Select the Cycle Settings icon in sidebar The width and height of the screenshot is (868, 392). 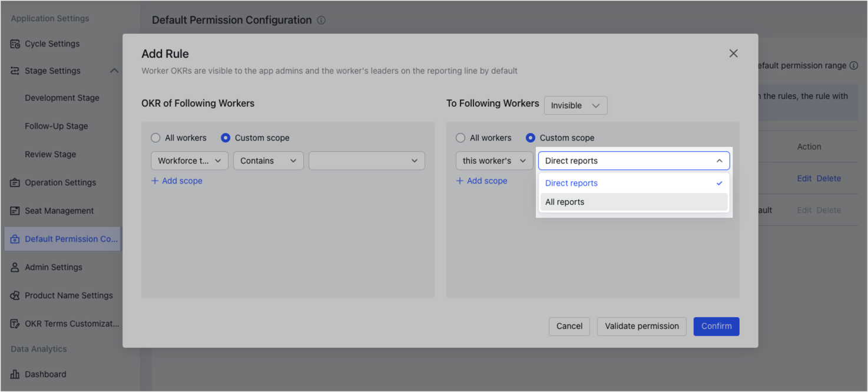tap(14, 44)
